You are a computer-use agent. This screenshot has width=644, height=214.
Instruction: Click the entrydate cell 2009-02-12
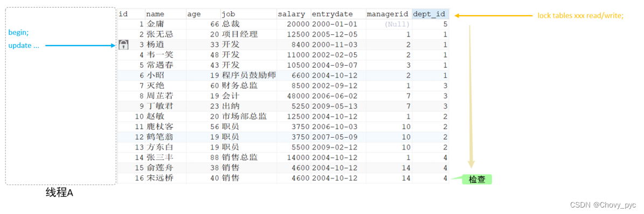coord(338,147)
